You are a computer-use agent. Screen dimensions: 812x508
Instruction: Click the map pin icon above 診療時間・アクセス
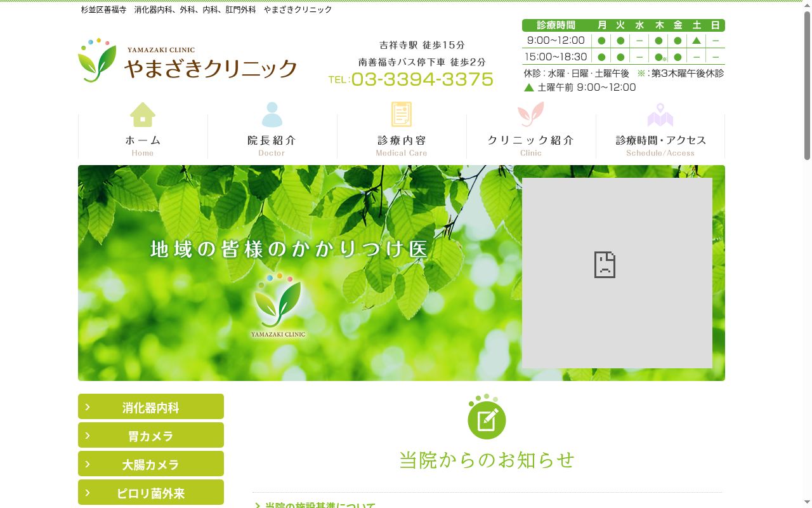[660, 115]
